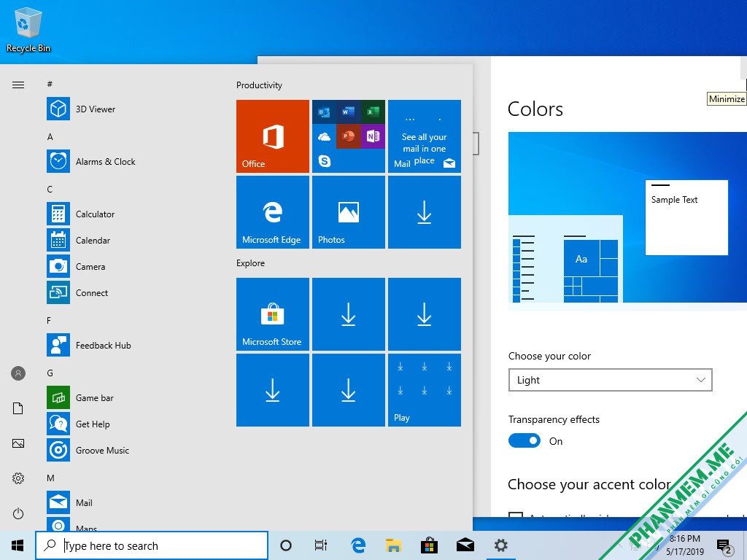Jump to the # letter group header
The width and height of the screenshot is (747, 560).
(50, 85)
